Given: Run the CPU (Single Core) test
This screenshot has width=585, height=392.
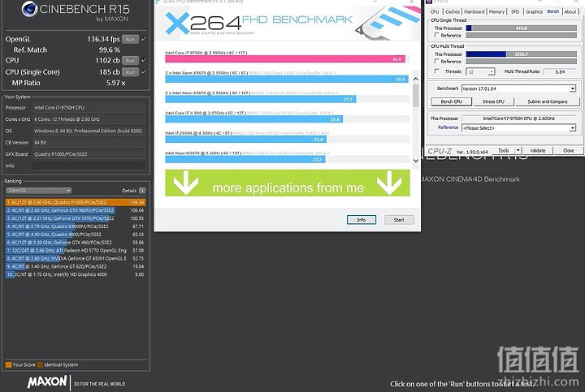Looking at the screenshot, I should pyautogui.click(x=130, y=72).
